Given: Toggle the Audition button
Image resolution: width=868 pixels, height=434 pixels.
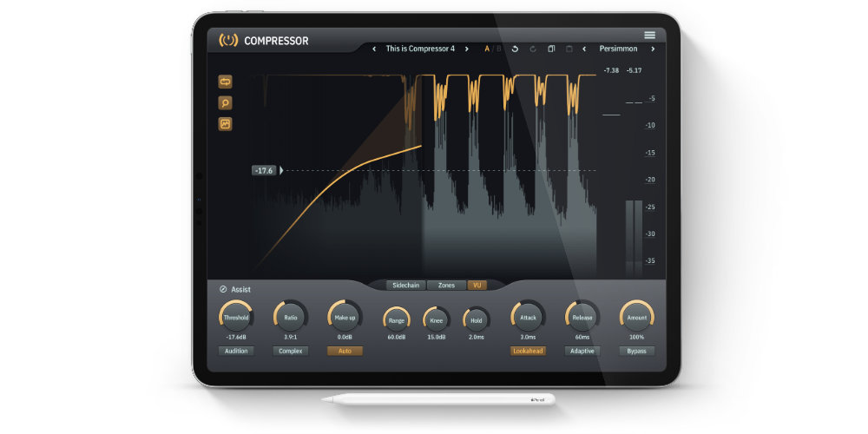Looking at the screenshot, I should [x=236, y=351].
